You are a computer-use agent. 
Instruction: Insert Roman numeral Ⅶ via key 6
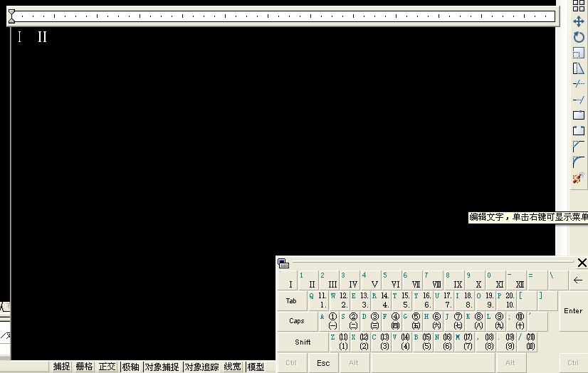point(412,280)
